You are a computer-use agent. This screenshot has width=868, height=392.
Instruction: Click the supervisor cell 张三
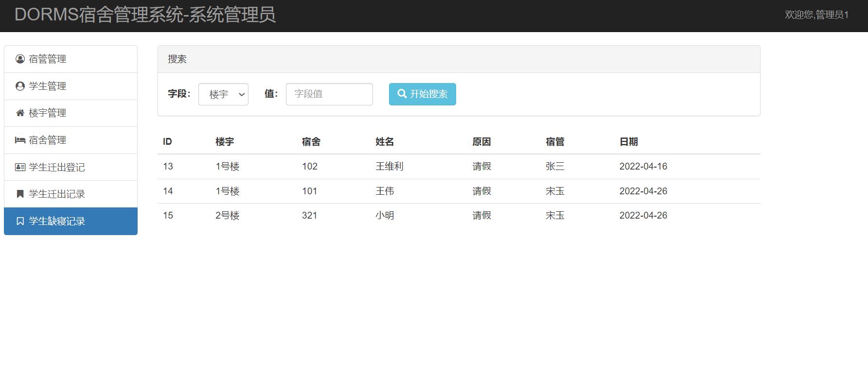[555, 167]
